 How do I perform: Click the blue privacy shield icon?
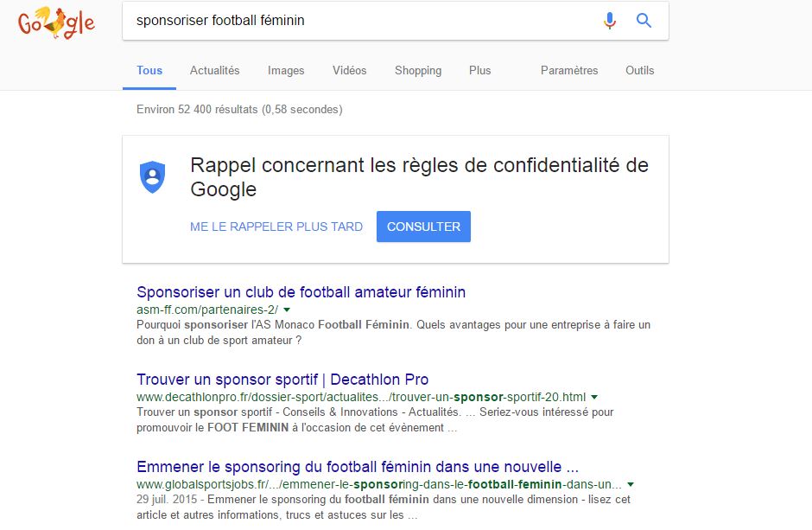coord(152,176)
